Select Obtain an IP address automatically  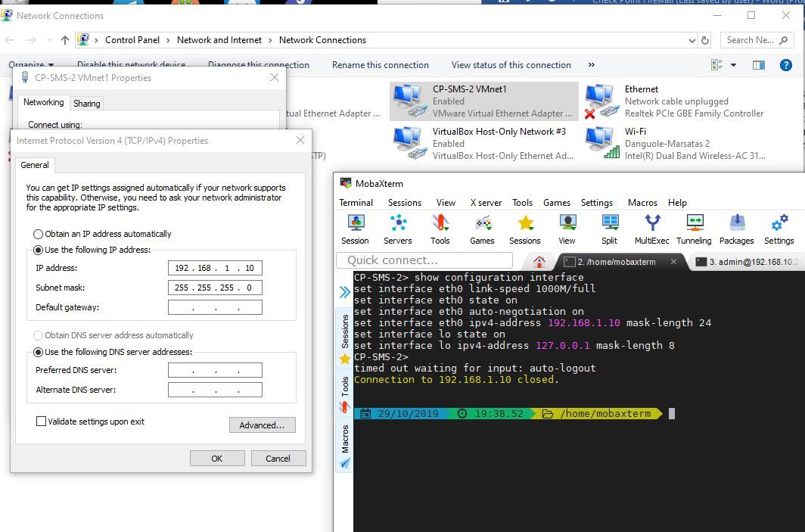pos(38,234)
